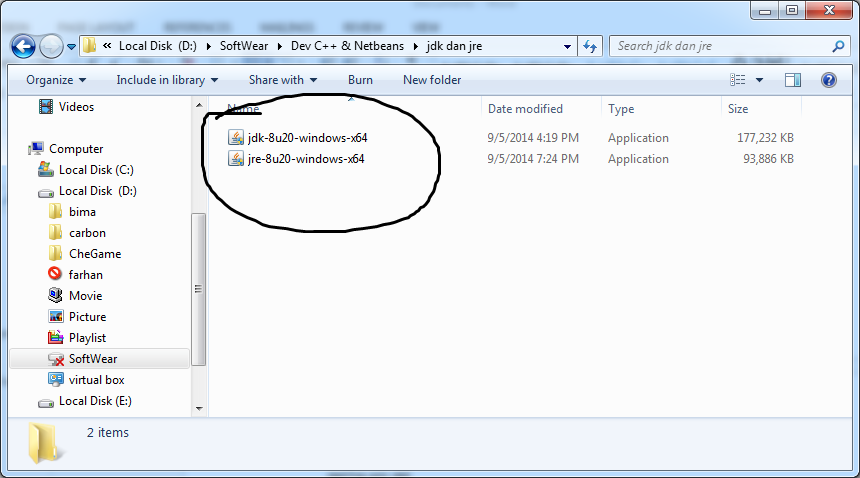Create a New folder
The height and width of the screenshot is (478, 860).
[x=432, y=80]
